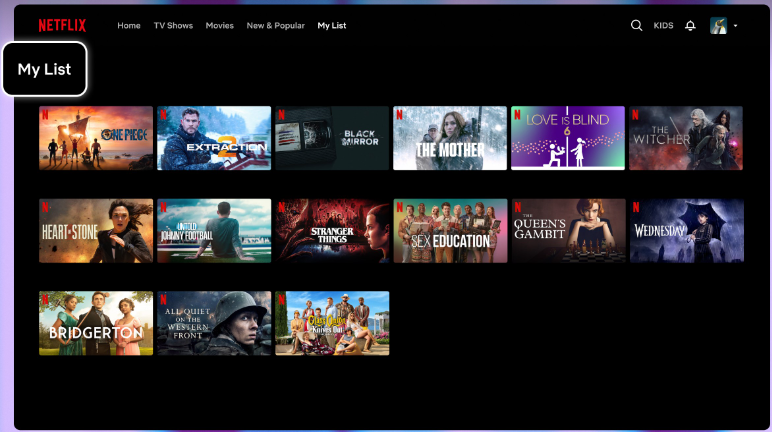Select the My List nav link
Screen dimensions: 772x432
[331, 26]
